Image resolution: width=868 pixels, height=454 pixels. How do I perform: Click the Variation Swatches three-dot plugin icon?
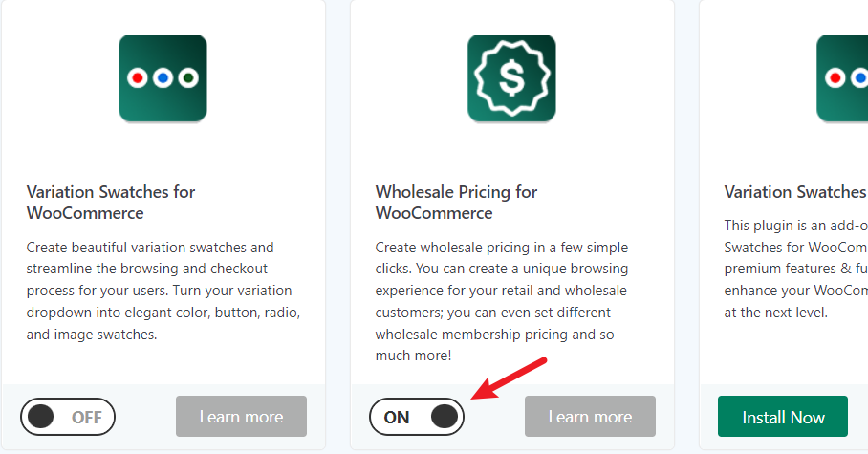point(163,78)
